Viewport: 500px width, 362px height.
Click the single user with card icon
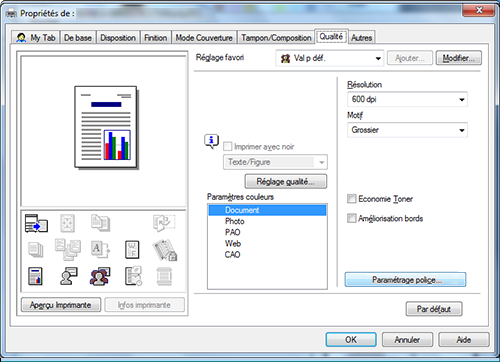pos(69,276)
